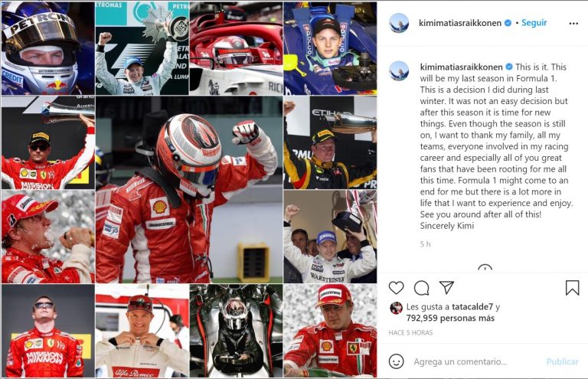
Task: Click the emoji smiley icon in comment box
Action: point(396,361)
